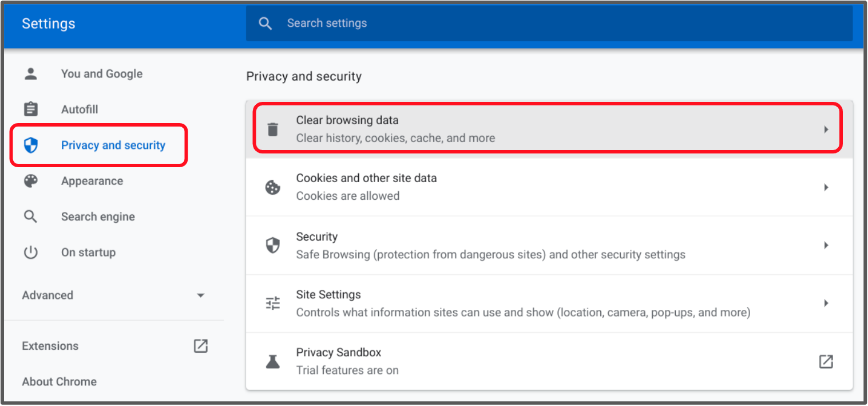Screen dimensions: 868x406
Task: Click the power icon beside On startup
Action: (30, 253)
